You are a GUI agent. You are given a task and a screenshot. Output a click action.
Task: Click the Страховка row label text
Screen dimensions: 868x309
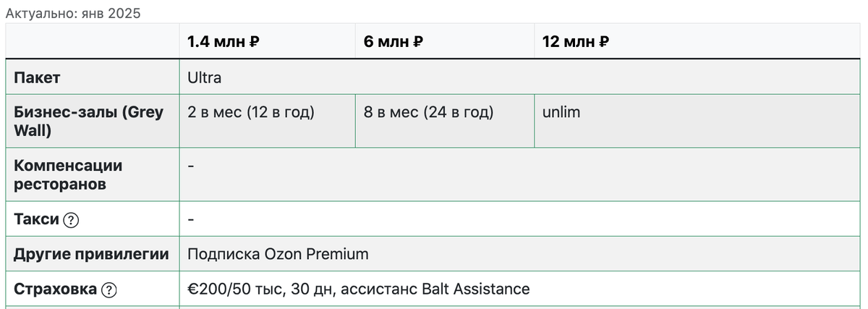coord(55,289)
